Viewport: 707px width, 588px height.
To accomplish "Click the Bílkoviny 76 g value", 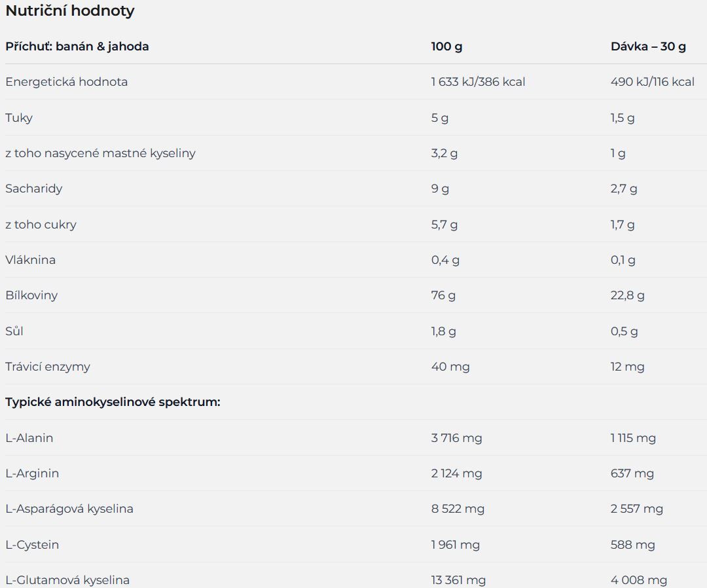I will pyautogui.click(x=443, y=295).
